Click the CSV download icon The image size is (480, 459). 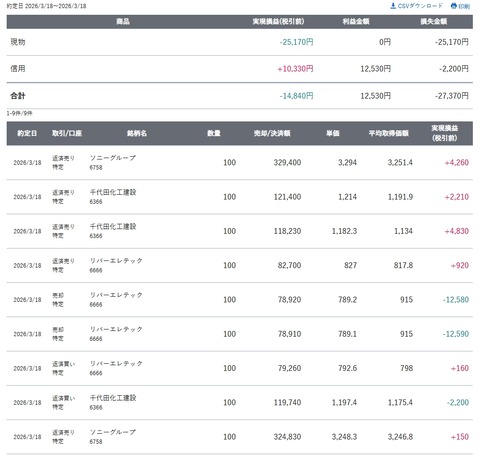click(x=393, y=6)
